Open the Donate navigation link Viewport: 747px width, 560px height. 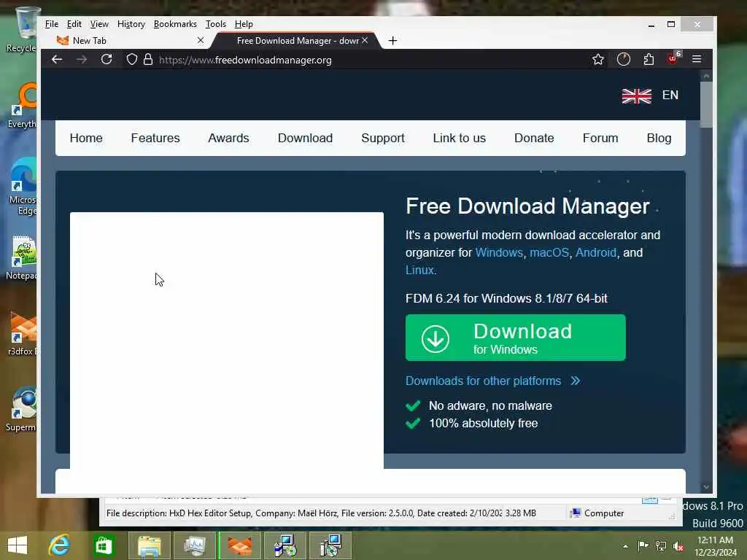click(x=534, y=138)
